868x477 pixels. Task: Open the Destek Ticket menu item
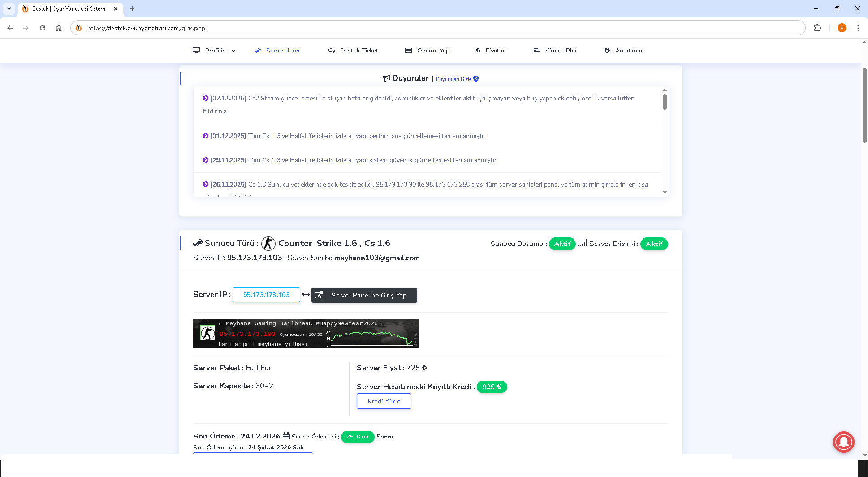(x=353, y=51)
